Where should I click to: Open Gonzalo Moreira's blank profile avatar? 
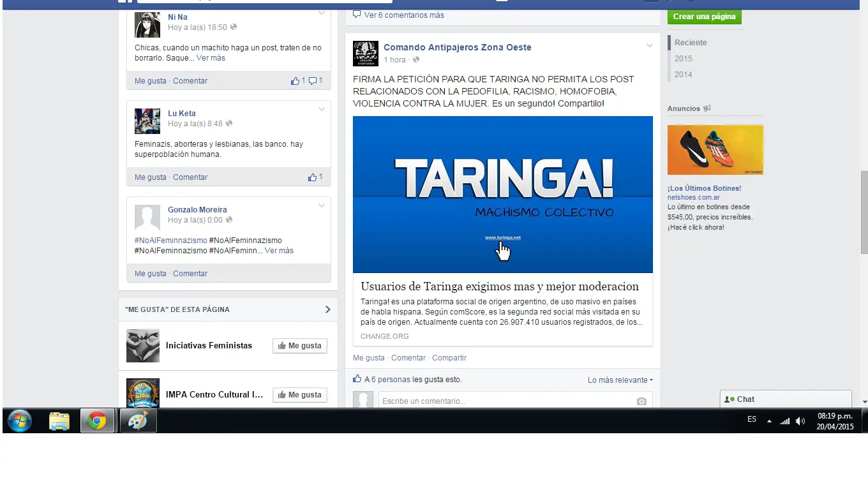pos(147,218)
